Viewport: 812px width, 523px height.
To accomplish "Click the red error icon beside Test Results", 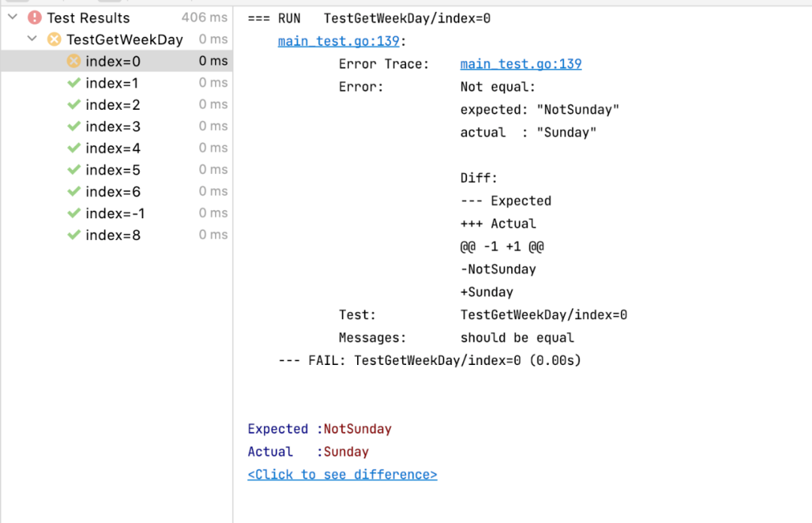I will (x=35, y=17).
